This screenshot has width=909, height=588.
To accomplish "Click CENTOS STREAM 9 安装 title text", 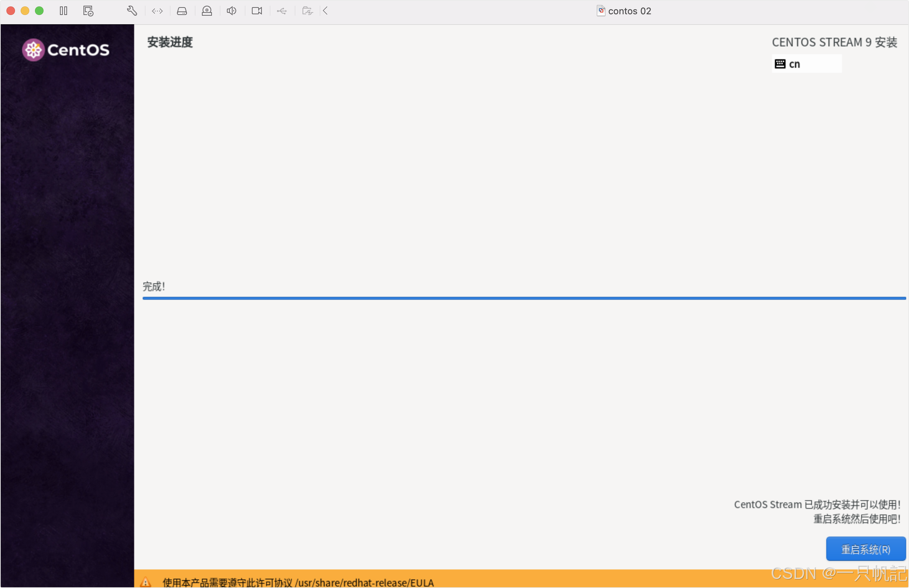I will click(834, 42).
